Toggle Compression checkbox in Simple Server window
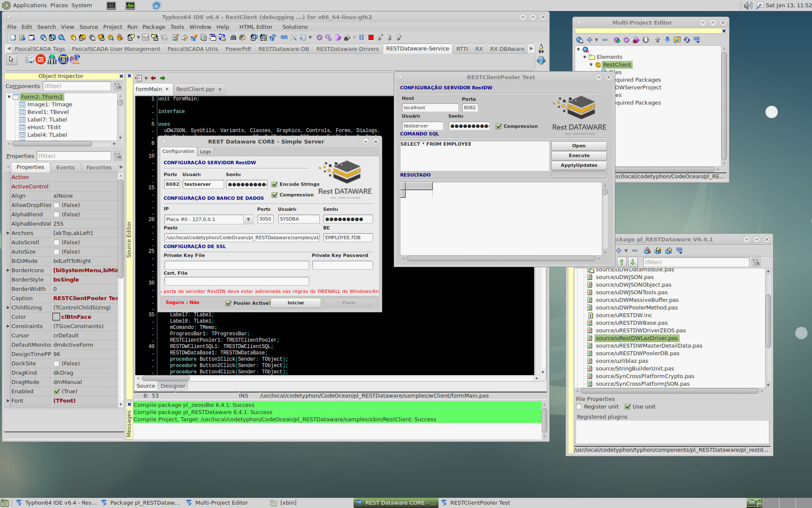The height and width of the screenshot is (508, 812). (275, 195)
